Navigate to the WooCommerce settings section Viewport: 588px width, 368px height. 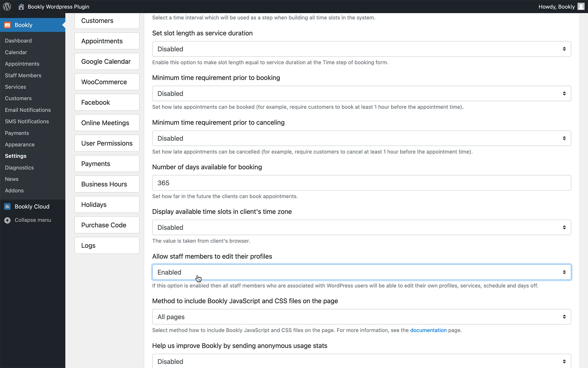click(104, 82)
